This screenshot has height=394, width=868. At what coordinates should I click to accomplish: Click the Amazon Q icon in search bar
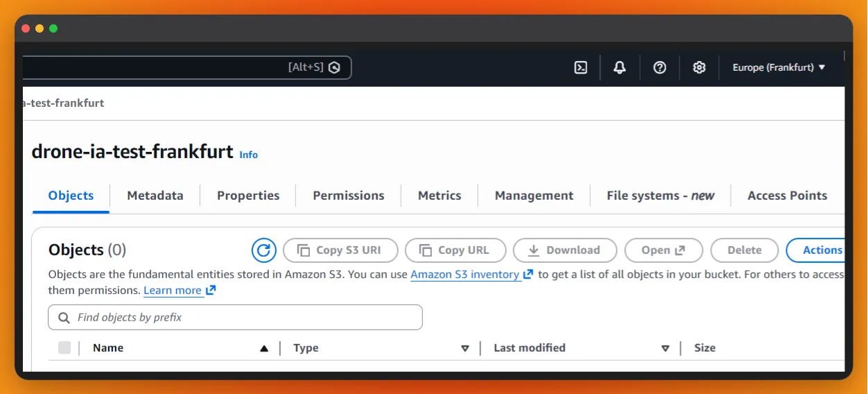coord(335,67)
